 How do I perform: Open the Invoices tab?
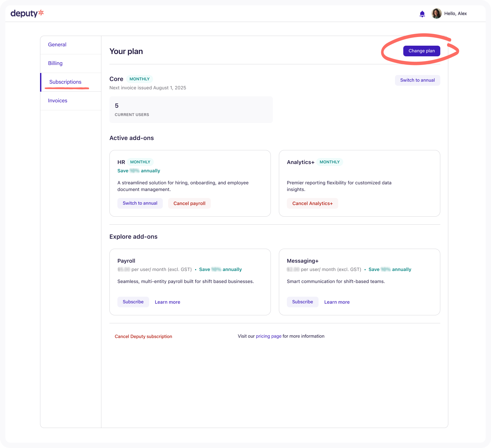click(x=57, y=101)
